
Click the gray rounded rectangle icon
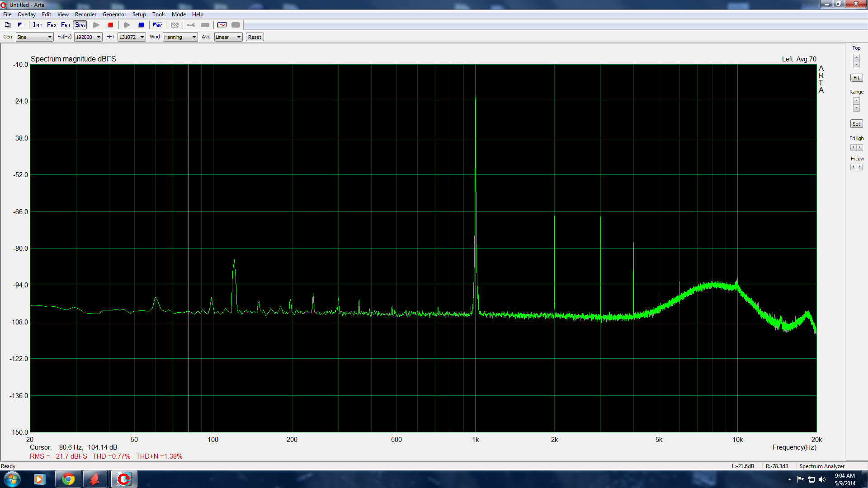236,25
